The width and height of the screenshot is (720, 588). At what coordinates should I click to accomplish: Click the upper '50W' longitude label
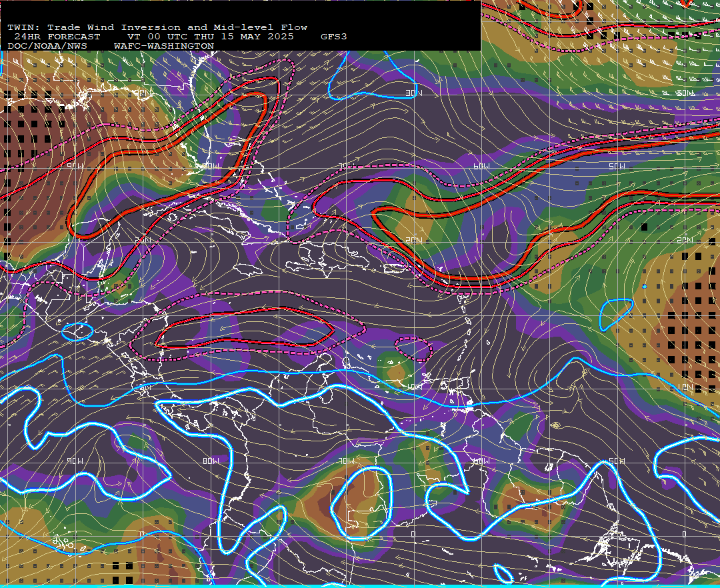pyautogui.click(x=617, y=167)
